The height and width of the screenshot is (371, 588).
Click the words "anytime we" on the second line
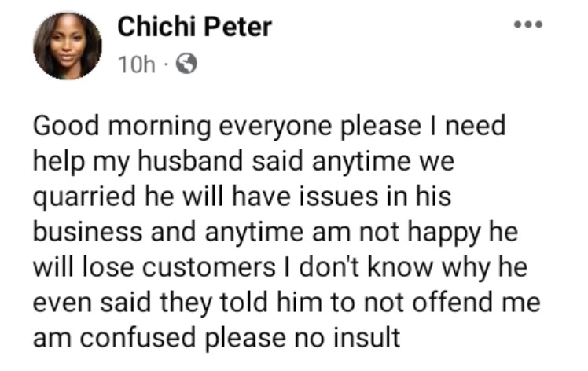[x=384, y=162]
